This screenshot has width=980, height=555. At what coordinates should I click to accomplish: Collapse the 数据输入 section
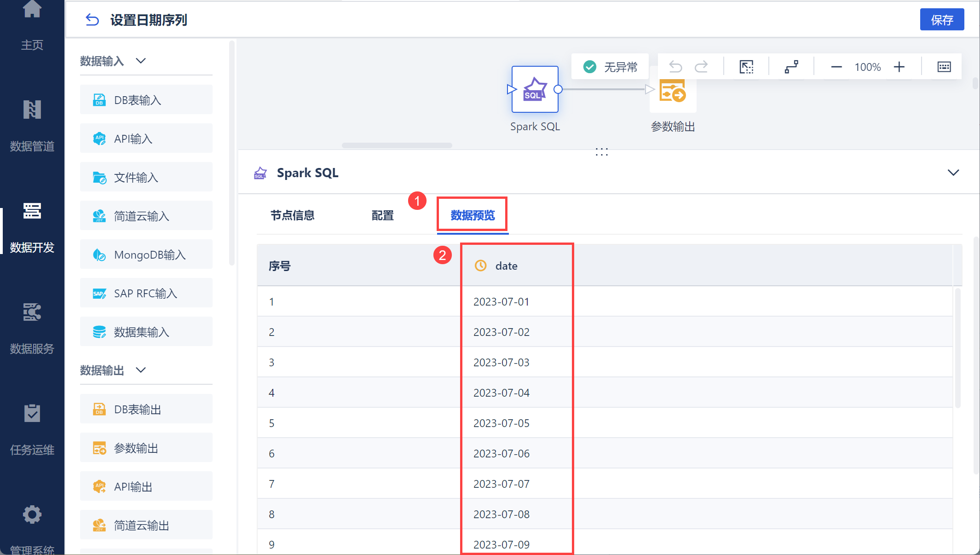click(x=141, y=61)
